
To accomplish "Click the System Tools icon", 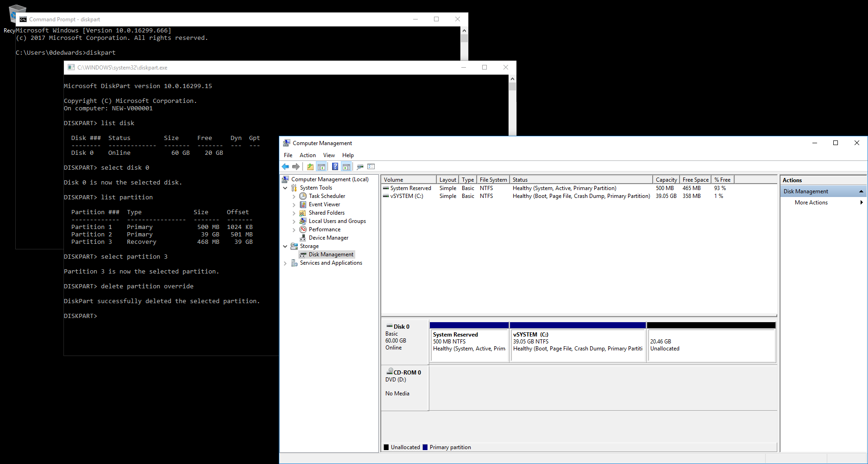I will click(x=294, y=188).
